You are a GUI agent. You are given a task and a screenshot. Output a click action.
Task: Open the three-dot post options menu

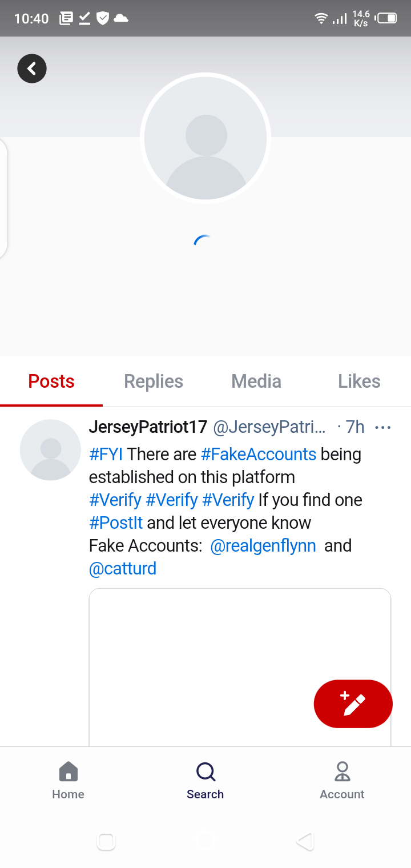[x=382, y=427]
